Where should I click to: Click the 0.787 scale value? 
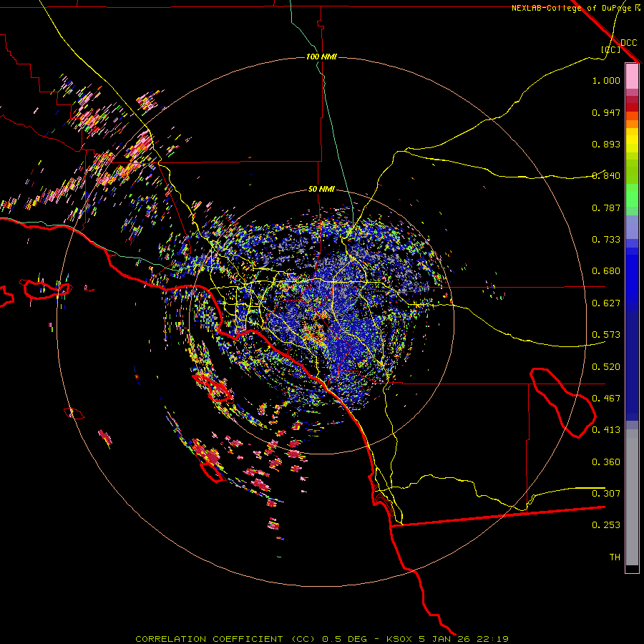[x=606, y=208]
